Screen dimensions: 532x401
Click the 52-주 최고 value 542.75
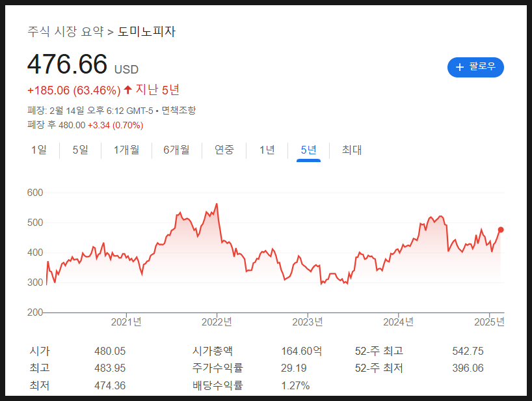pos(468,351)
